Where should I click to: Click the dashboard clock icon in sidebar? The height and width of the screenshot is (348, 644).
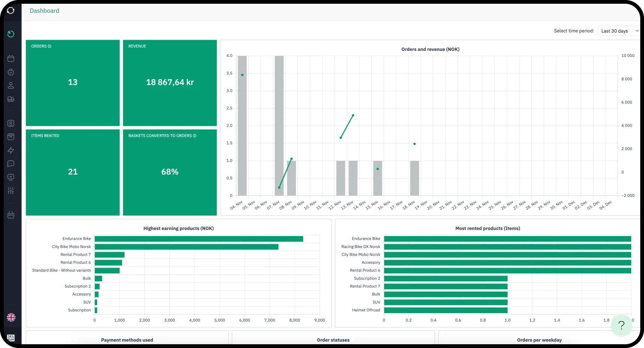point(11,34)
